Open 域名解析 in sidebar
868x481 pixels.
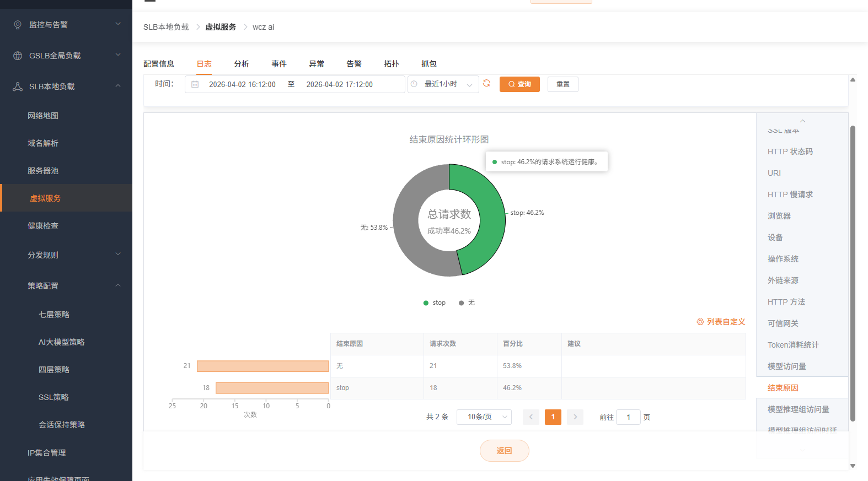pyautogui.click(x=43, y=143)
